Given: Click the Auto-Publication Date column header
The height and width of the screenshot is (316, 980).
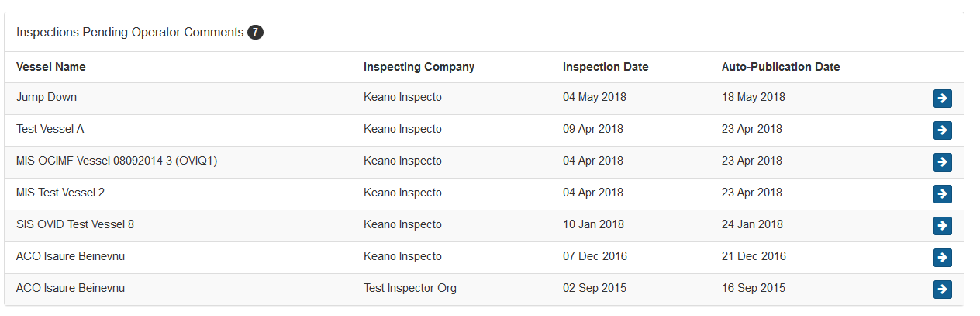Looking at the screenshot, I should (x=781, y=67).
